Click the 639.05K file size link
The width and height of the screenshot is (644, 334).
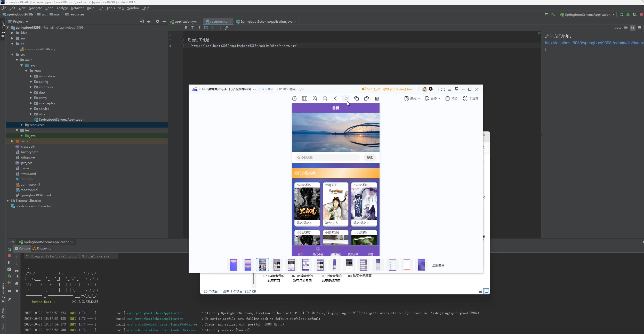pos(268,89)
